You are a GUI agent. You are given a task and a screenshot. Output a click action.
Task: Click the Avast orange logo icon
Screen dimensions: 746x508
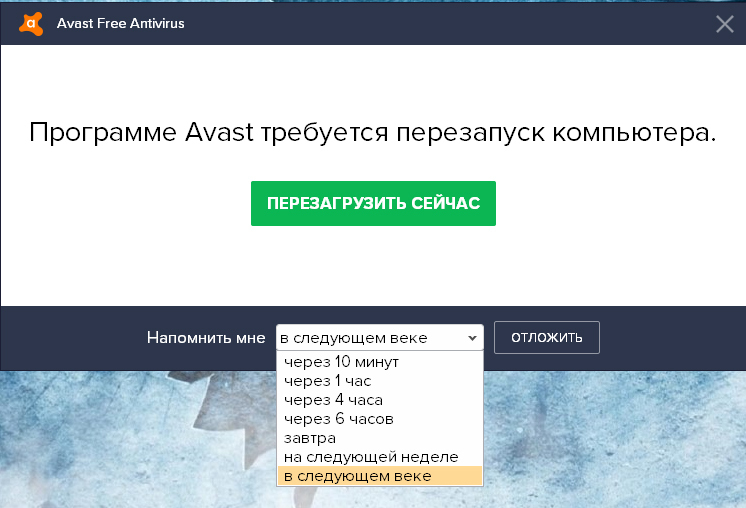[x=31, y=24]
